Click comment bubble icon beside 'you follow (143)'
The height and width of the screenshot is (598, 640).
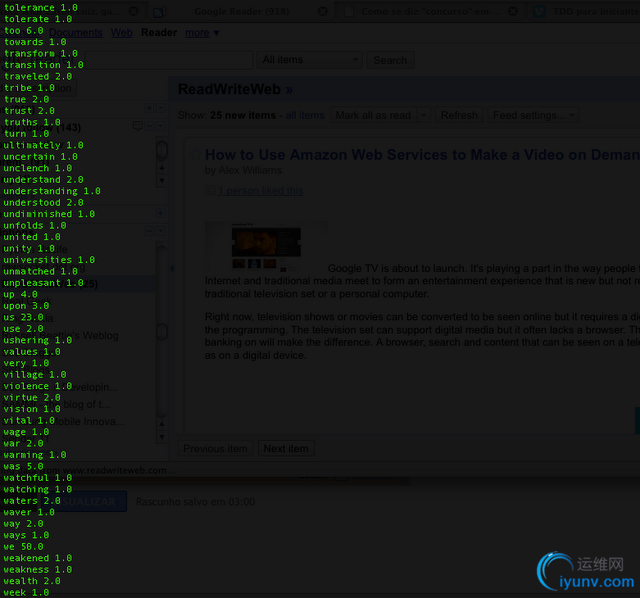pyautogui.click(x=137, y=126)
